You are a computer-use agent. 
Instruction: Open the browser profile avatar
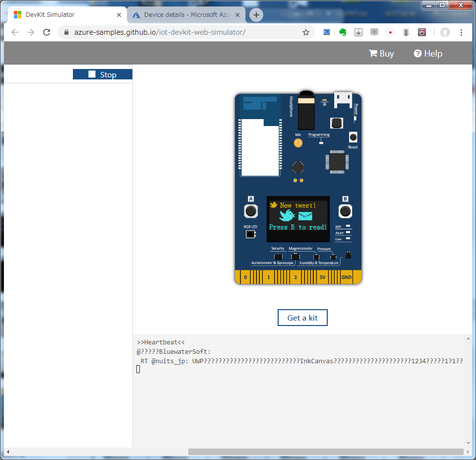tap(445, 32)
